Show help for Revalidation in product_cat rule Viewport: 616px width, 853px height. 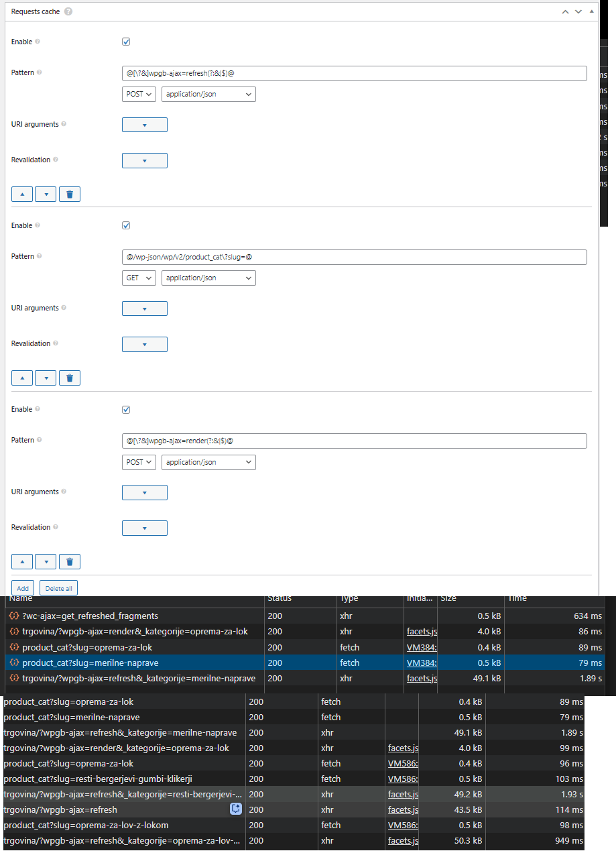[x=56, y=343]
